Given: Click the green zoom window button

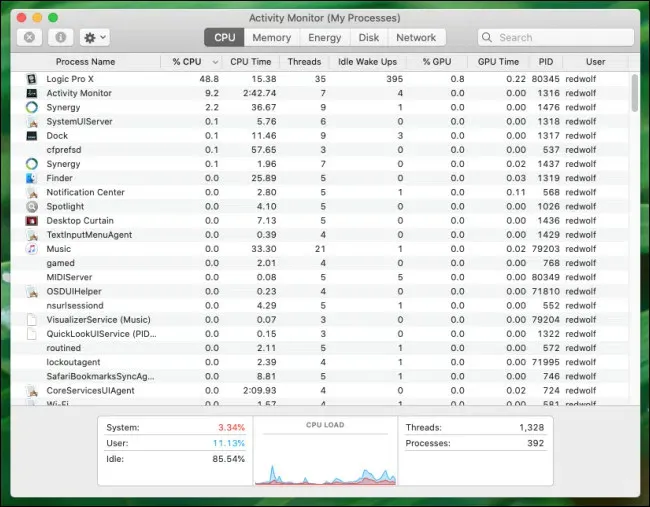Looking at the screenshot, I should pyautogui.click(x=53, y=17).
